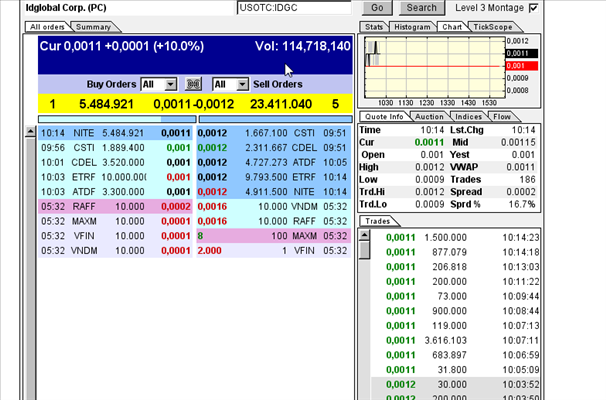The height and width of the screenshot is (400, 606).
Task: Select ETRF buy order at 10:03
Action: 115,177
